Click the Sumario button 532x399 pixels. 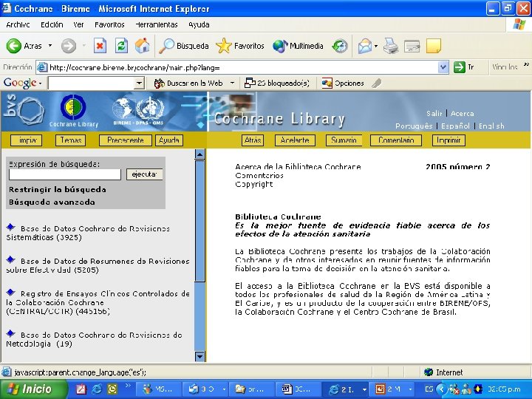coord(344,140)
